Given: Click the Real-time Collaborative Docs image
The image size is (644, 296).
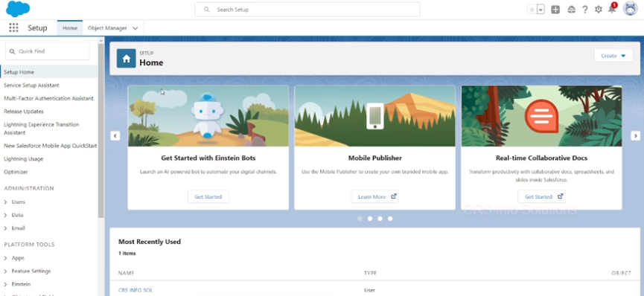Looking at the screenshot, I should pyautogui.click(x=541, y=116).
